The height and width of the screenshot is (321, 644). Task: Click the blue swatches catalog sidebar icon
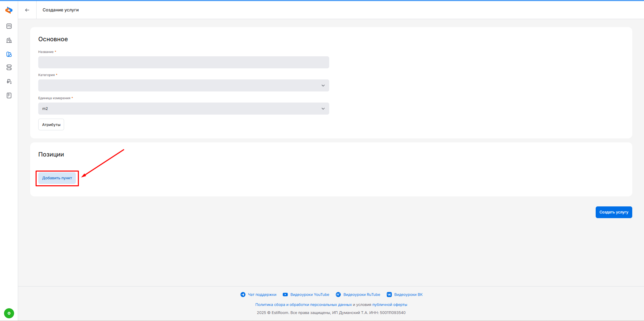(x=9, y=54)
